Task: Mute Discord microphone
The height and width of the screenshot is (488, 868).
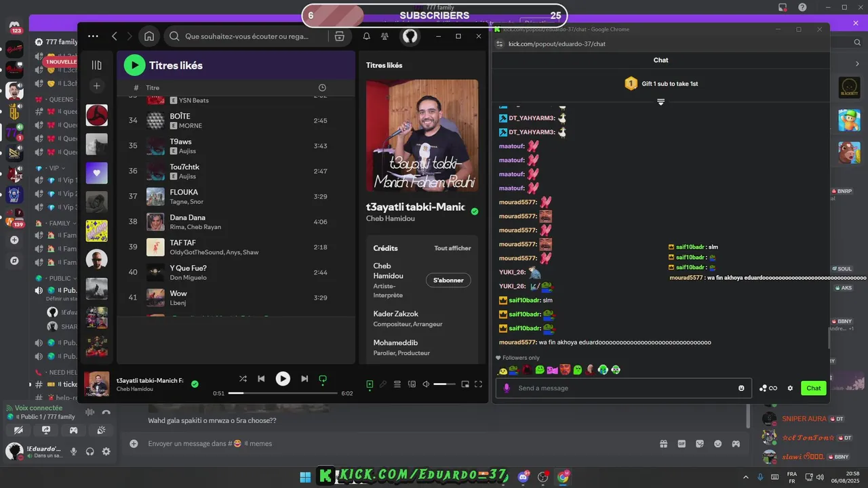Action: [74, 451]
